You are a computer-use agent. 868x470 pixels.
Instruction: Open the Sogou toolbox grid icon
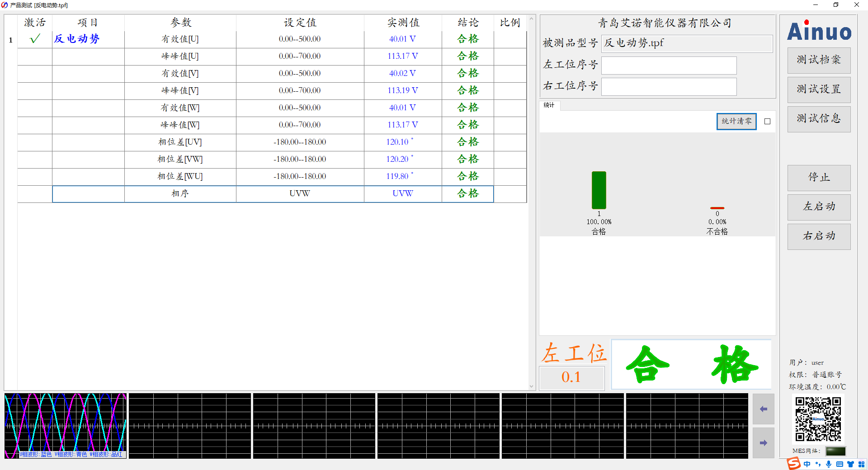pyautogui.click(x=862, y=464)
